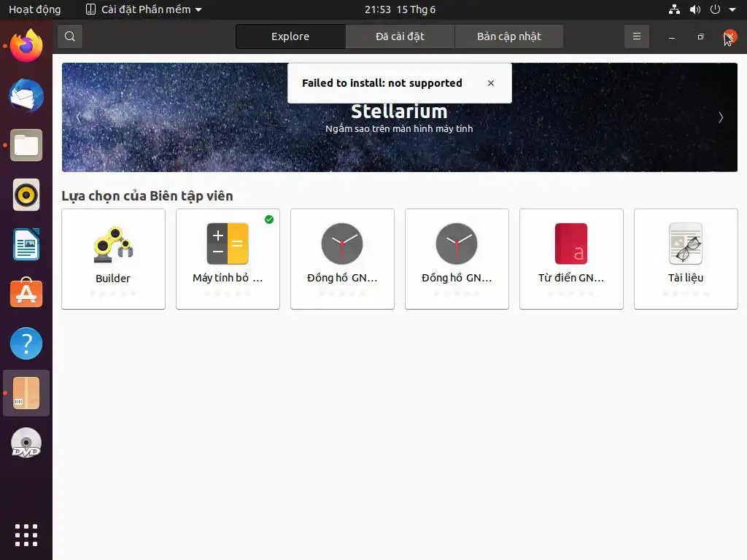Image resolution: width=747 pixels, height=560 pixels.
Task: Open the network status icon
Action: 674,9
